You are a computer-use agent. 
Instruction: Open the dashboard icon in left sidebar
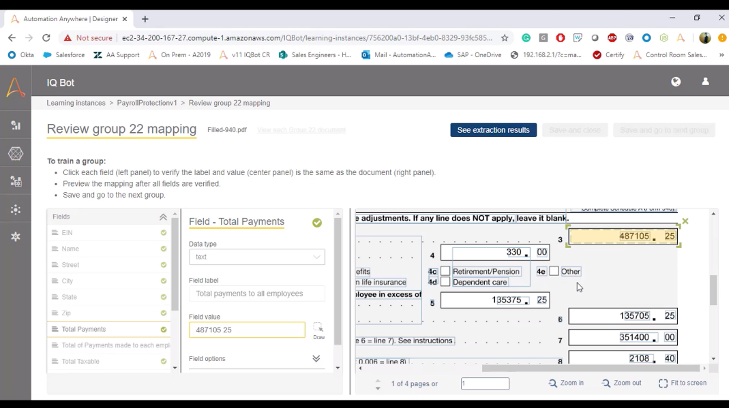15,125
